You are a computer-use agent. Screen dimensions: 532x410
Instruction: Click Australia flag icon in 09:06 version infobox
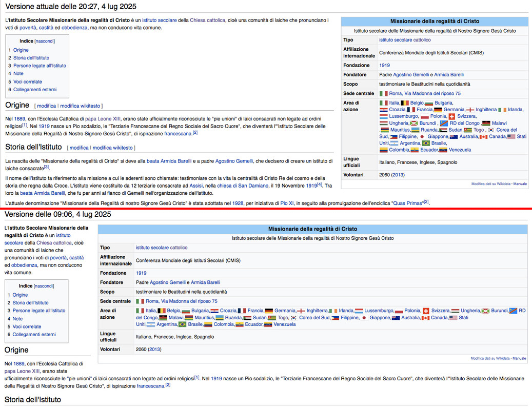click(396, 318)
